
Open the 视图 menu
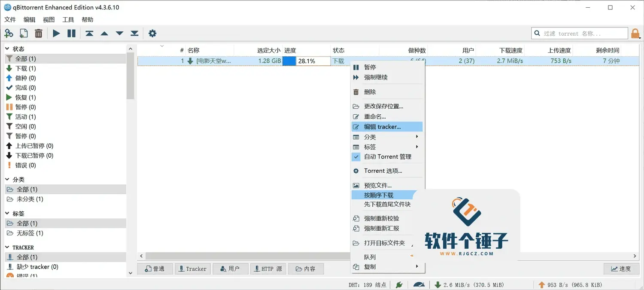coord(49,20)
